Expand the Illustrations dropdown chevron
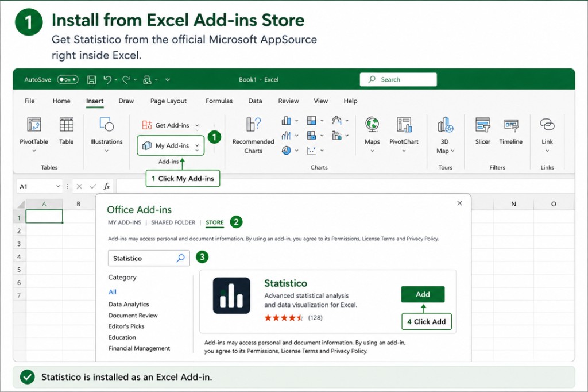588x392 pixels. [106, 151]
